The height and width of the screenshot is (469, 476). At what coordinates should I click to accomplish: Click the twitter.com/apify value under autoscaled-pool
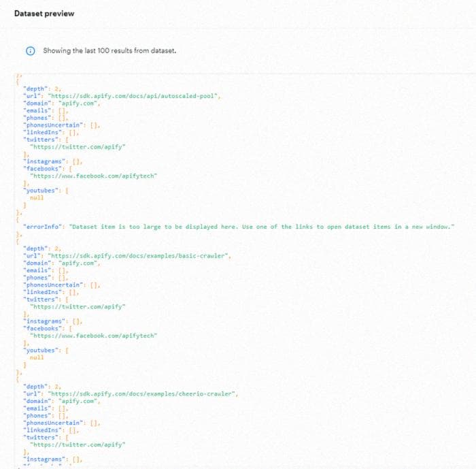(78, 147)
